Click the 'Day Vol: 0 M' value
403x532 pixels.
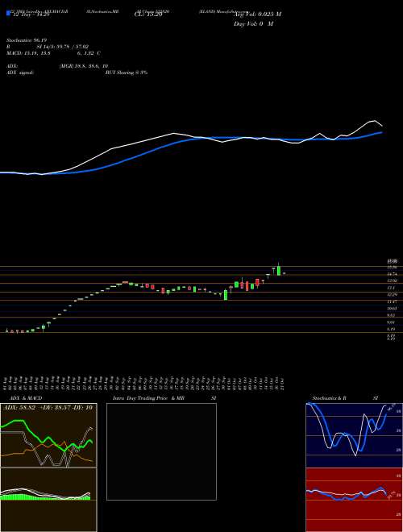[x=253, y=24]
